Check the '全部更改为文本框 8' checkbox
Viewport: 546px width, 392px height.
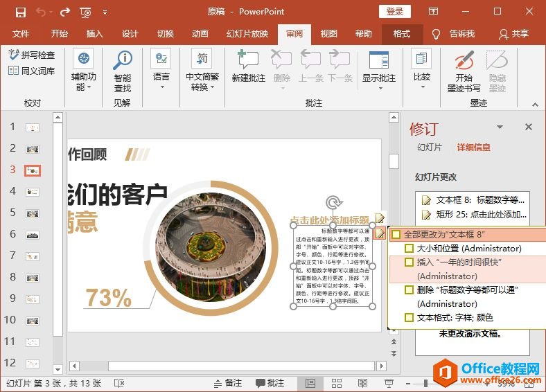(x=396, y=235)
